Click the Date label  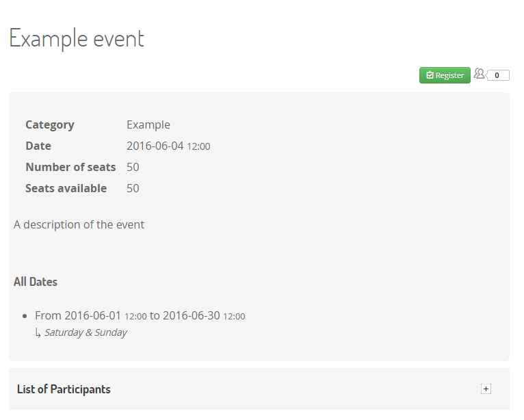(38, 146)
